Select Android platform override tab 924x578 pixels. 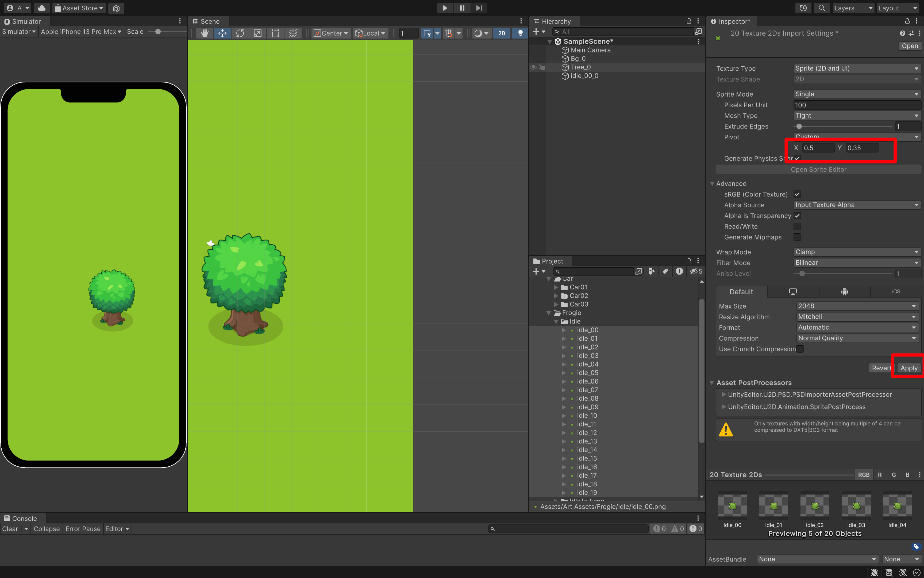845,292
